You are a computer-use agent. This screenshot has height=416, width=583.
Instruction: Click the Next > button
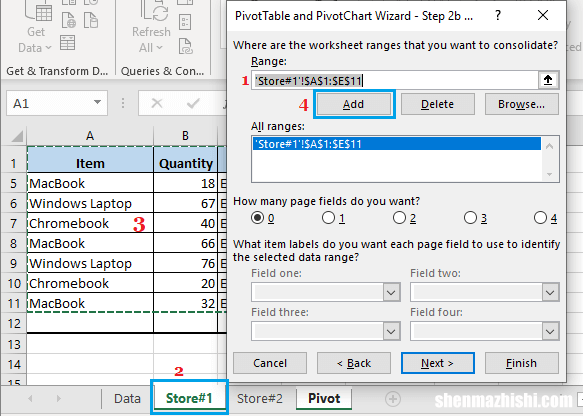click(438, 363)
